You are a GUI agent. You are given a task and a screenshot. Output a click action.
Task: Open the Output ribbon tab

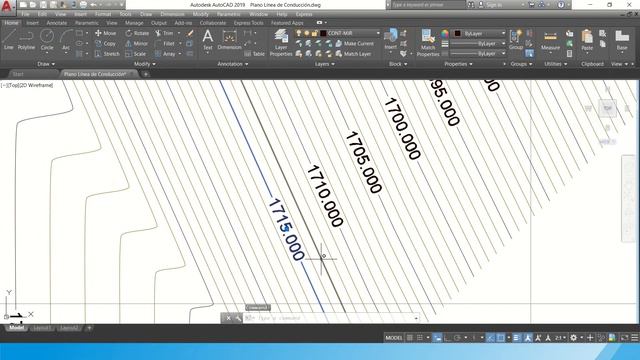point(159,23)
